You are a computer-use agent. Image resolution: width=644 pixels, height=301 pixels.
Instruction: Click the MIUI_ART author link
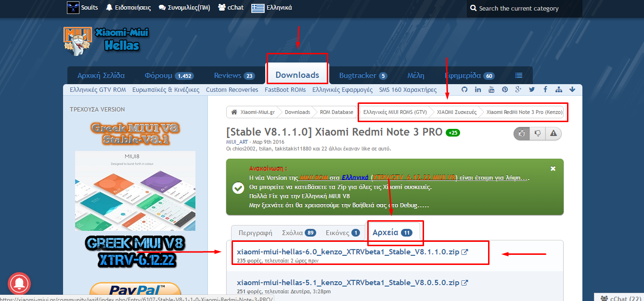[x=237, y=142]
